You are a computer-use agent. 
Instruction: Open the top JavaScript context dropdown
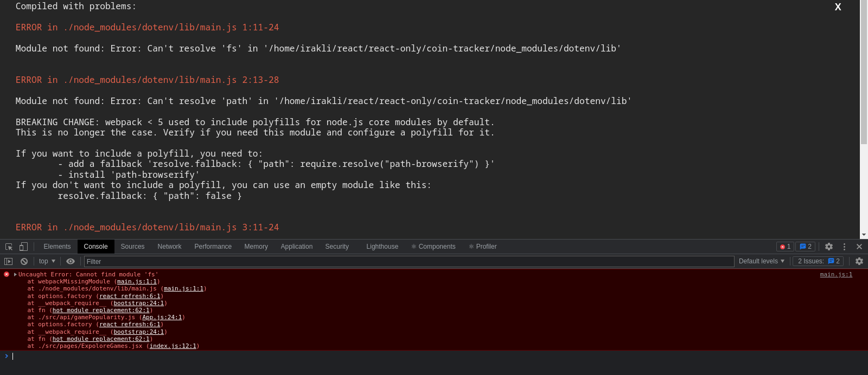click(47, 261)
